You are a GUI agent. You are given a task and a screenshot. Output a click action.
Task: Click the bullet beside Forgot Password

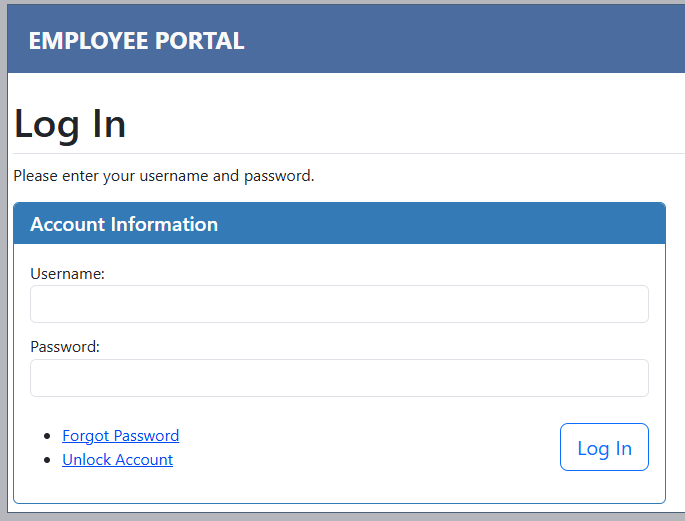click(x=48, y=436)
